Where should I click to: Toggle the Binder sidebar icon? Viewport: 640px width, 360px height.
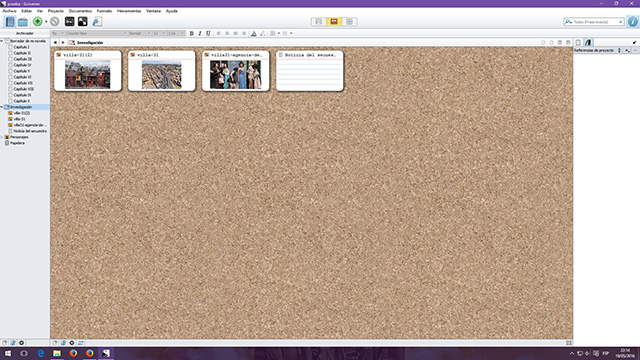tap(10, 22)
